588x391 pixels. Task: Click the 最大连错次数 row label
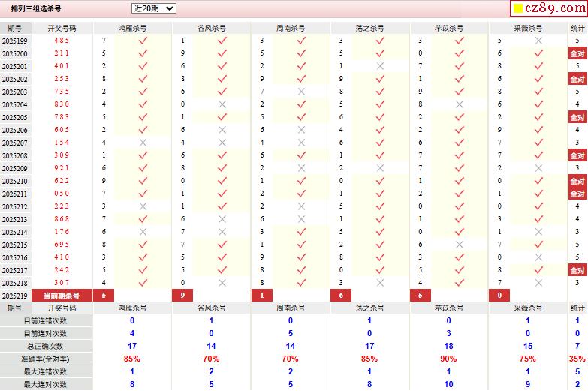click(x=45, y=372)
